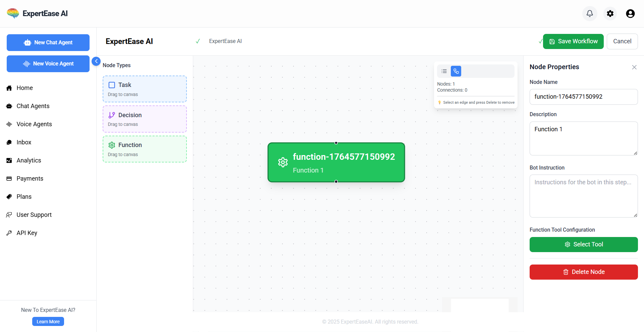Image resolution: width=644 pixels, height=332 pixels.
Task: Close the Node Properties panel
Action: 634,67
